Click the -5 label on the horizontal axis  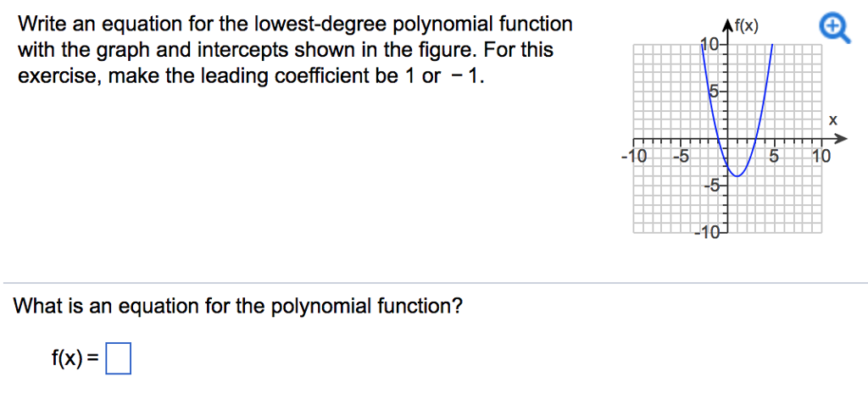click(681, 156)
